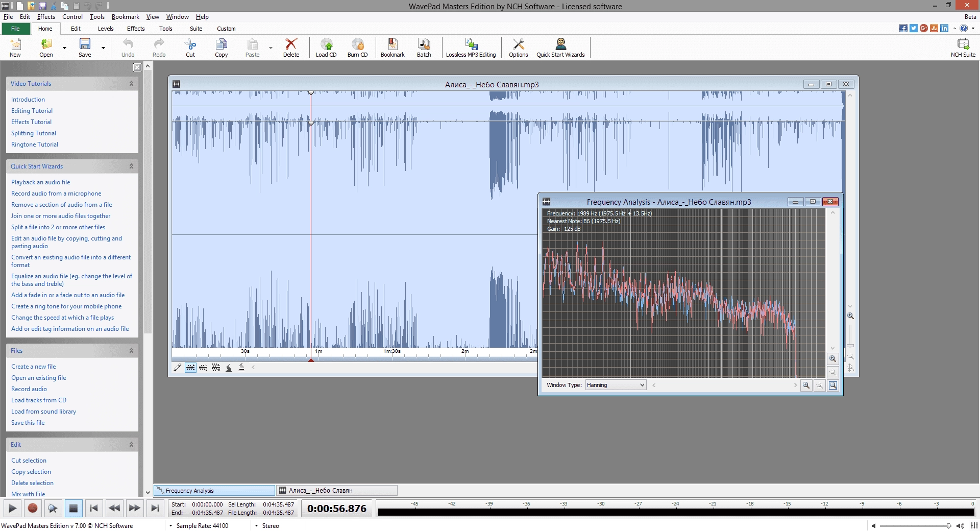980x531 pixels.
Task: Switch to the Алиса_-_Небо Славян window tab
Action: (337, 491)
